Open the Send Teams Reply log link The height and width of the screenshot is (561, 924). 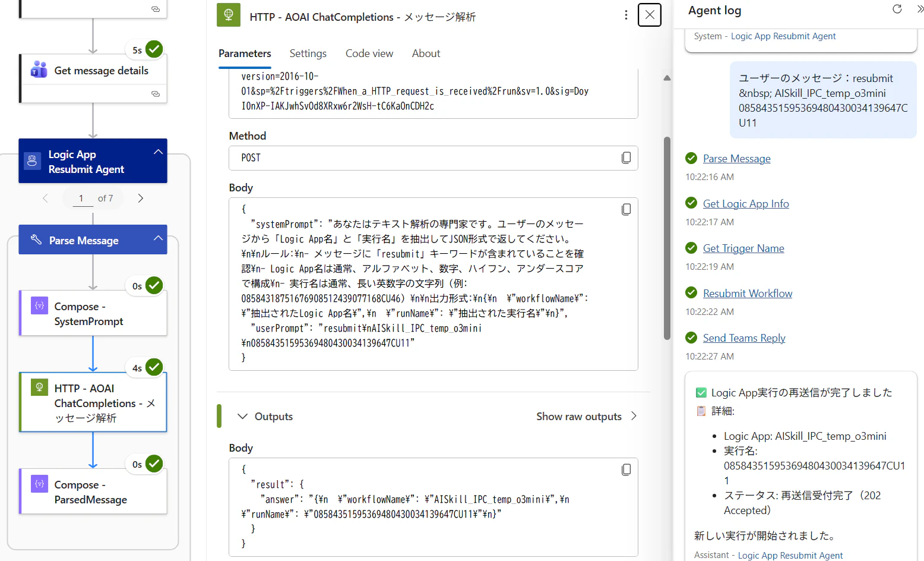744,338
